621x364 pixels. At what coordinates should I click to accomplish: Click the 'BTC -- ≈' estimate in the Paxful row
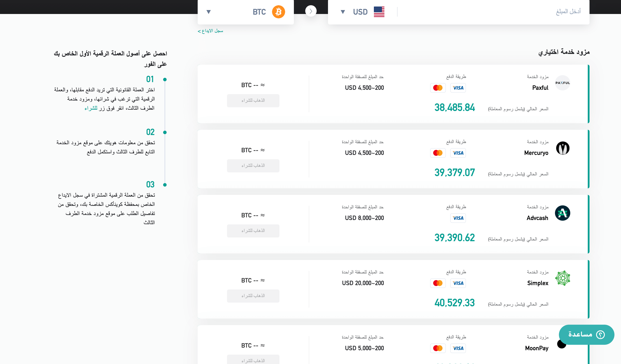pyautogui.click(x=253, y=85)
